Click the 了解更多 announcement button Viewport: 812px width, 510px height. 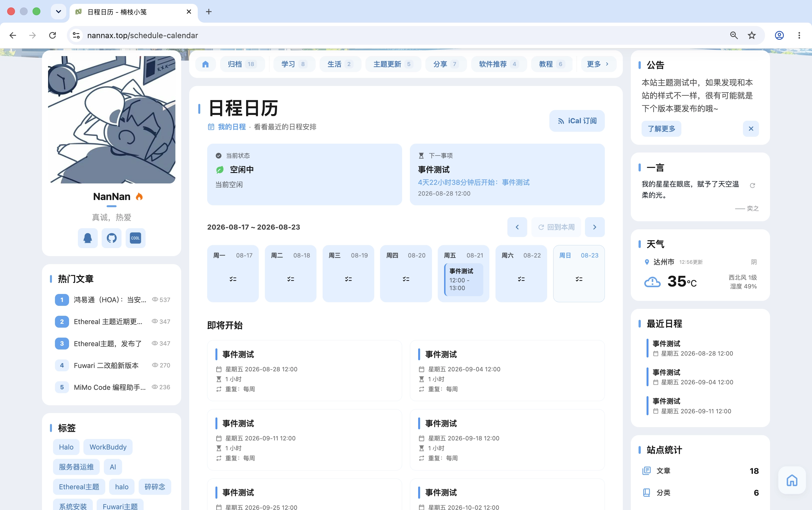tap(661, 128)
